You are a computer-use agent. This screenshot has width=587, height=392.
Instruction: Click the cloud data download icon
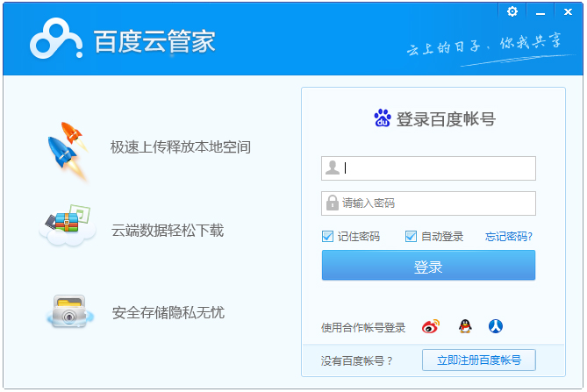click(x=68, y=228)
